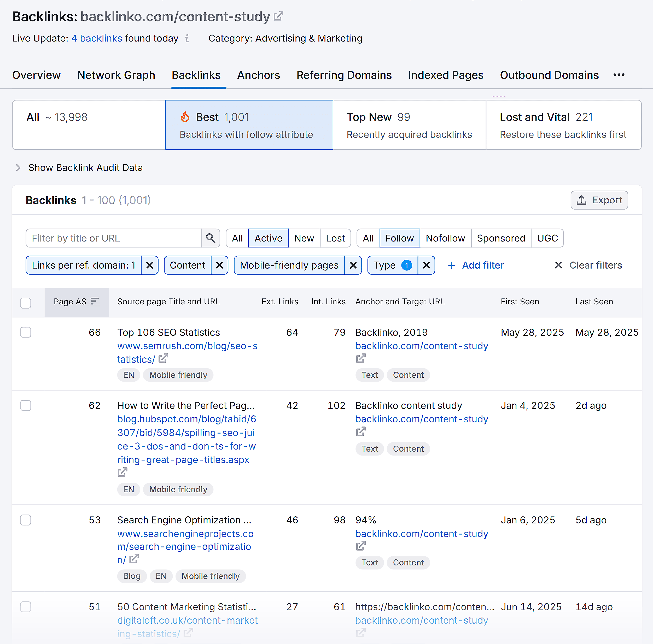
Task: Select the All status toggle beside Active
Action: click(x=237, y=238)
